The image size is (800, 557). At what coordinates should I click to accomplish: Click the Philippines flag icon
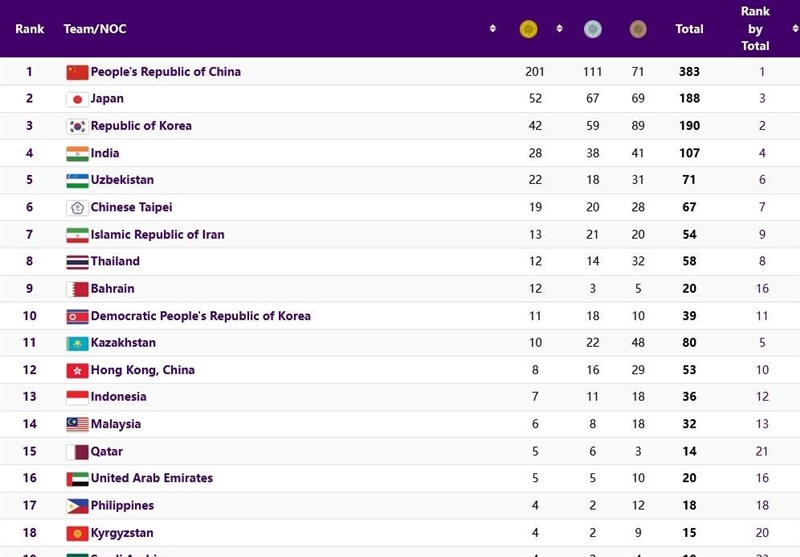[77, 506]
